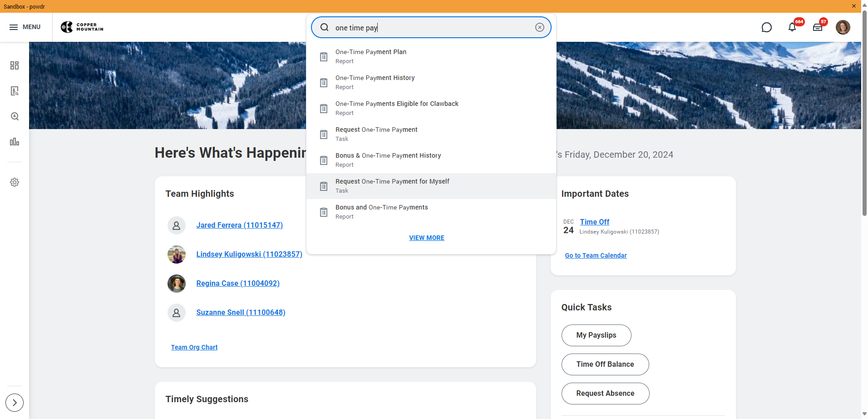Open Time Off link under Important Dates

pos(595,222)
